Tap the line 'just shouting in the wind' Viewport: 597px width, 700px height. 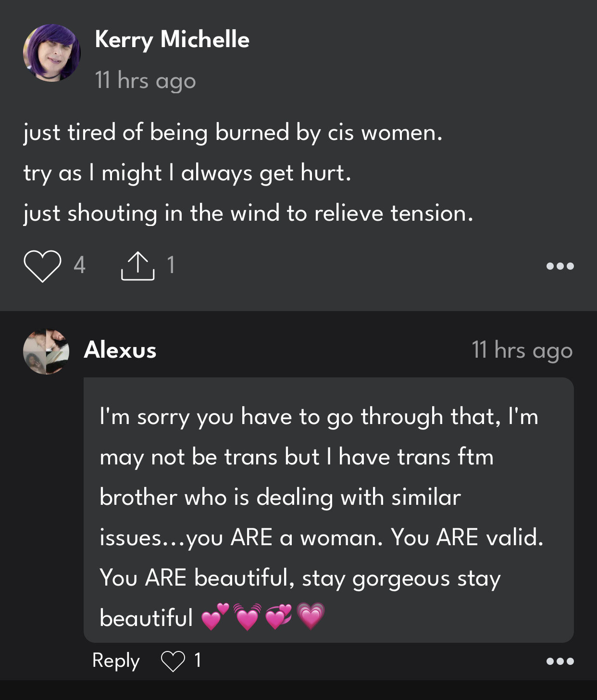pyautogui.click(x=249, y=213)
